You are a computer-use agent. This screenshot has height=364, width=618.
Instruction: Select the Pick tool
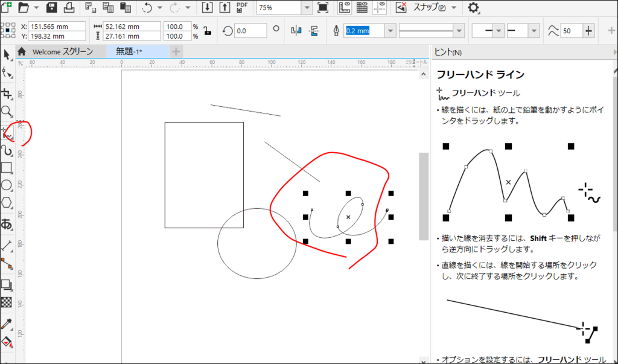click(7, 54)
